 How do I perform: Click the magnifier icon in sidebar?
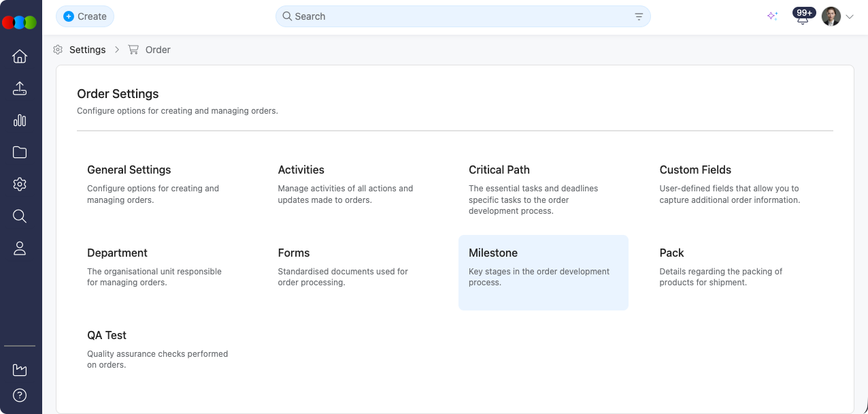point(20,217)
